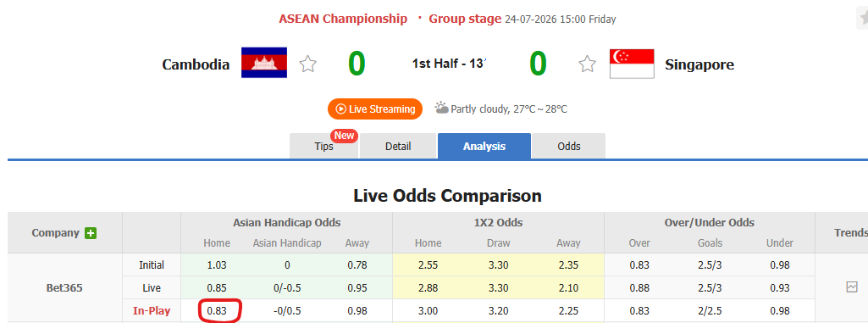Screen dimensions: 868x323
Task: Favorite Singapore with the star icon
Action: [x=588, y=64]
